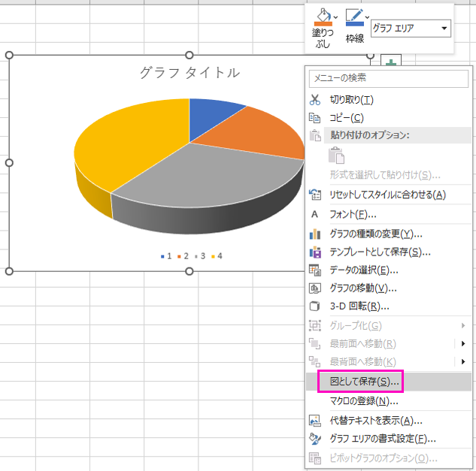The width and height of the screenshot is (476, 471).
Task: Open the Fill dropdown arrow
Action: point(335,17)
